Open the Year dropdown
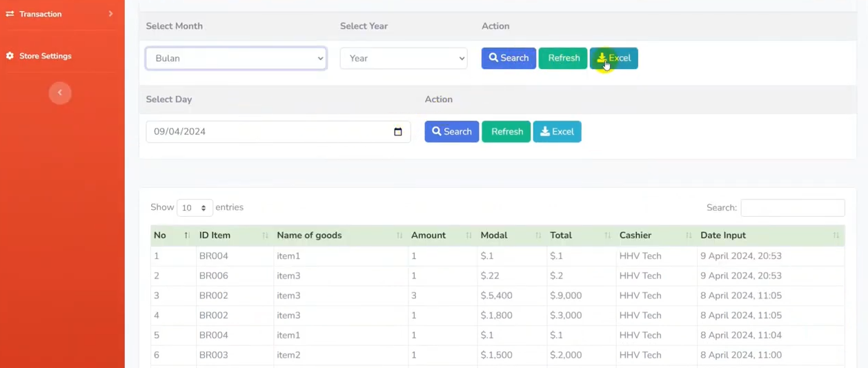Image resolution: width=868 pixels, height=368 pixels. [x=404, y=59]
